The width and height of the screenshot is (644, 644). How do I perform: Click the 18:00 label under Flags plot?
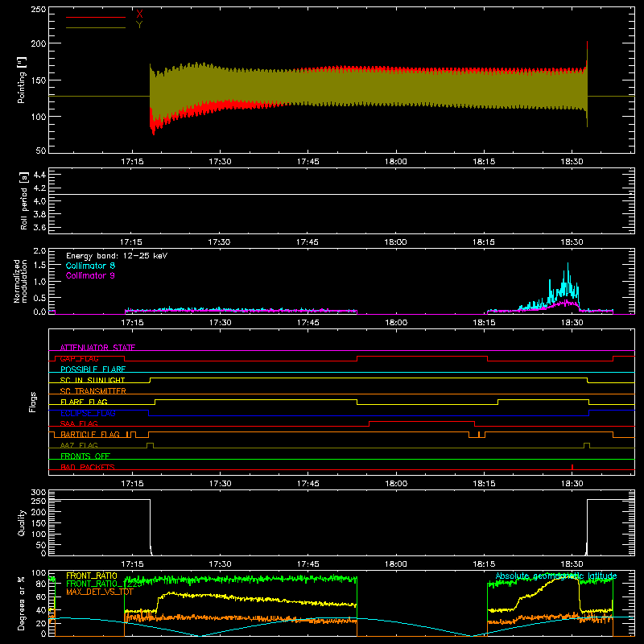pyautogui.click(x=396, y=484)
